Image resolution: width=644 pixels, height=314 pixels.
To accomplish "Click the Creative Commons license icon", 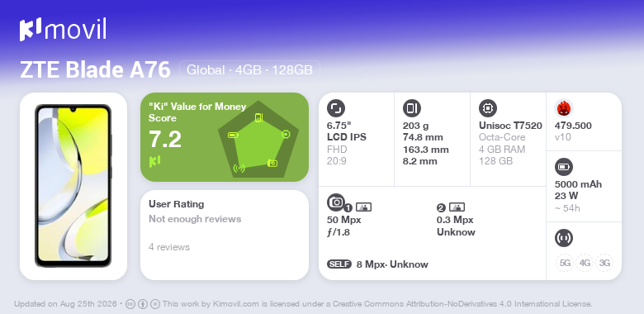I will click(x=130, y=305).
